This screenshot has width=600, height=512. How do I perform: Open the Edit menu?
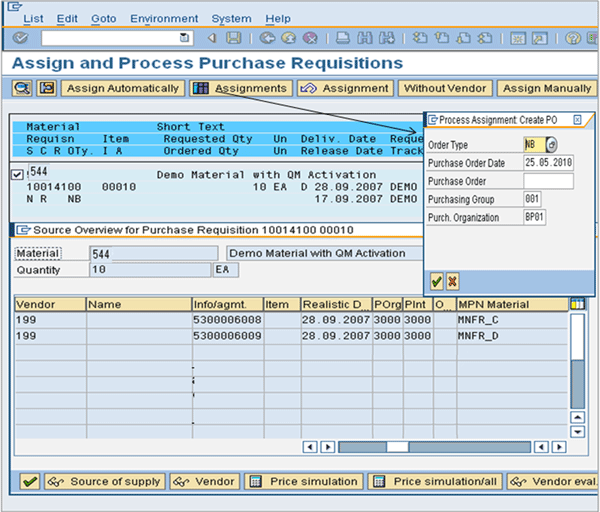[67, 19]
